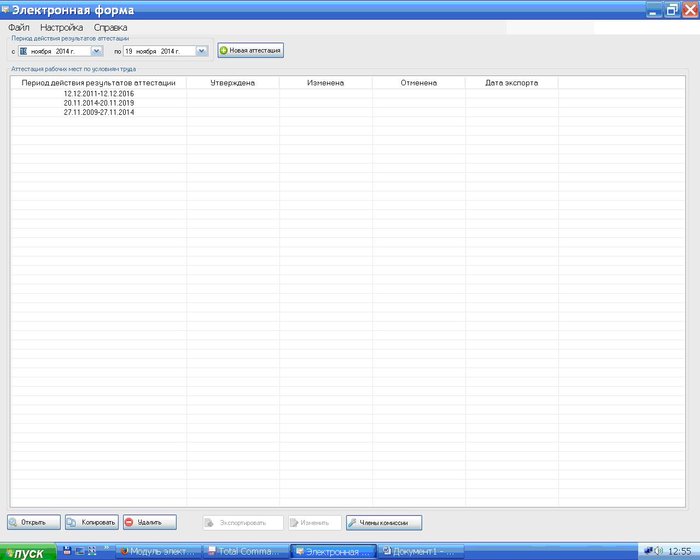700x560 pixels.
Task: Click the Копировать button
Action: point(92,522)
